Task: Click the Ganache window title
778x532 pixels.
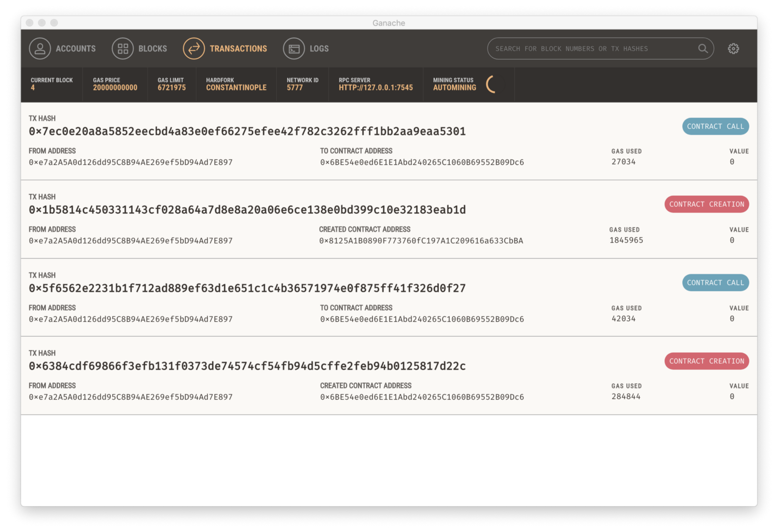Action: coord(389,23)
